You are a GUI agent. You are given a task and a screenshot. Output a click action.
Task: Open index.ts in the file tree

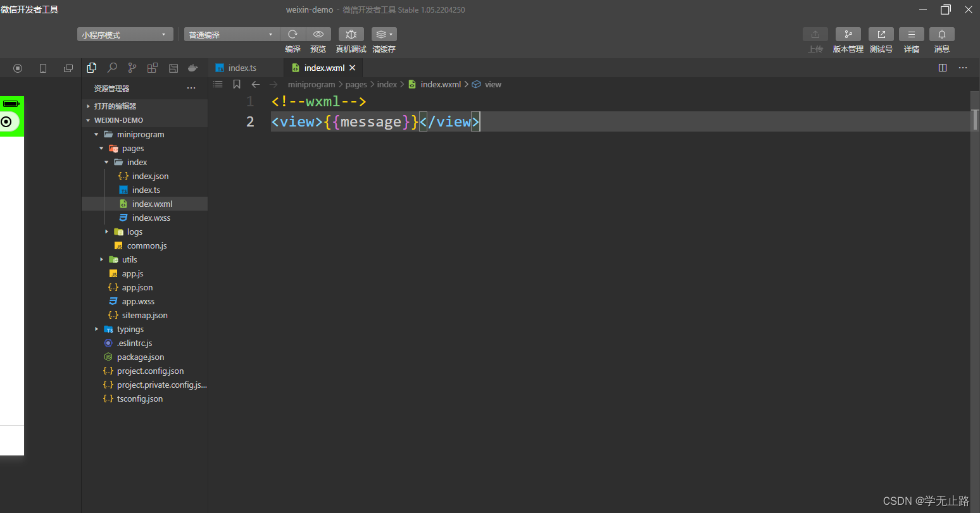pyautogui.click(x=144, y=190)
